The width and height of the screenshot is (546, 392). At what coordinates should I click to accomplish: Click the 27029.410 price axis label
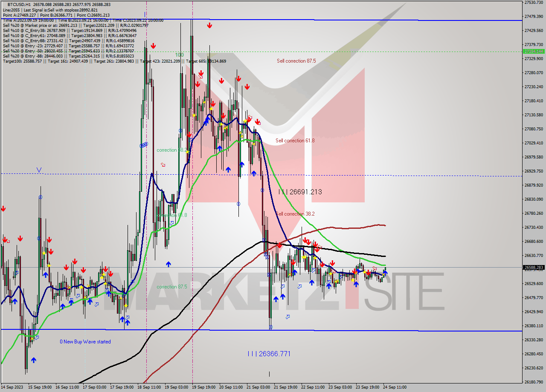tap(534, 143)
